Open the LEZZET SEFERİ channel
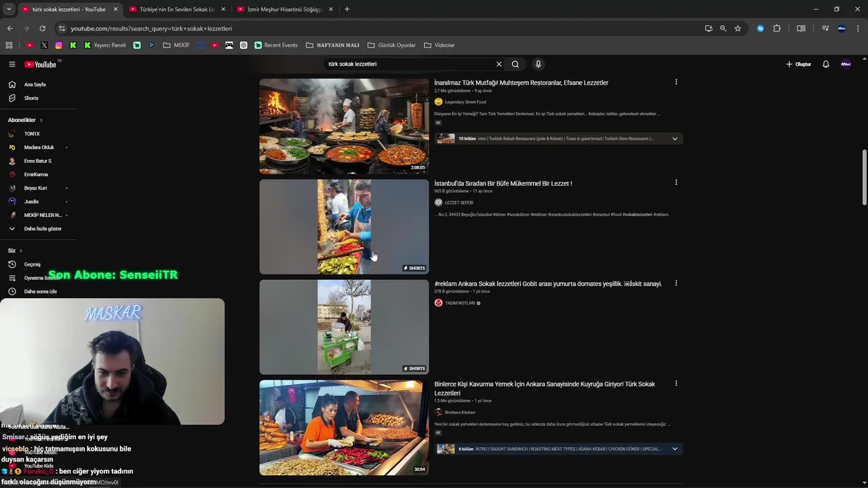This screenshot has width=868, height=488. pyautogui.click(x=458, y=203)
